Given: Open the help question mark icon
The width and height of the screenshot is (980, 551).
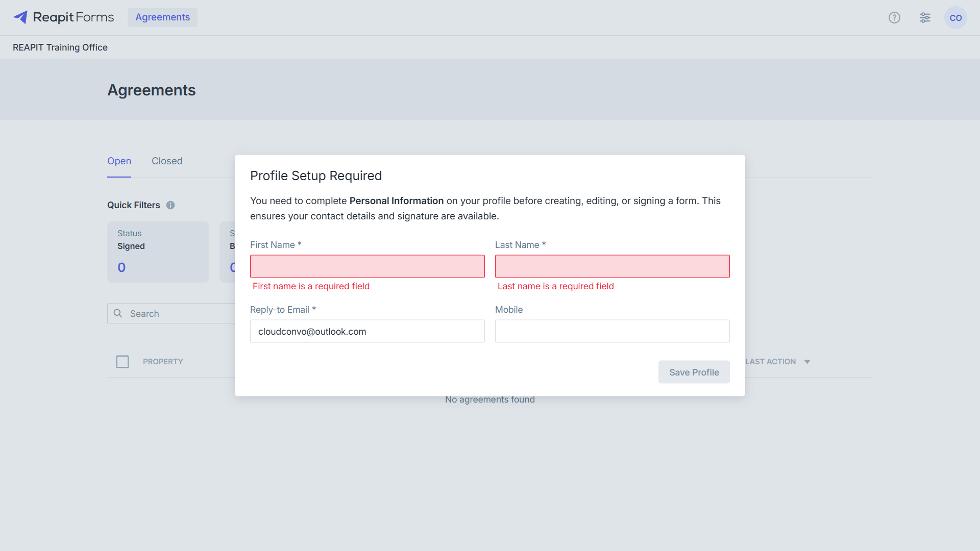Looking at the screenshot, I should (894, 18).
